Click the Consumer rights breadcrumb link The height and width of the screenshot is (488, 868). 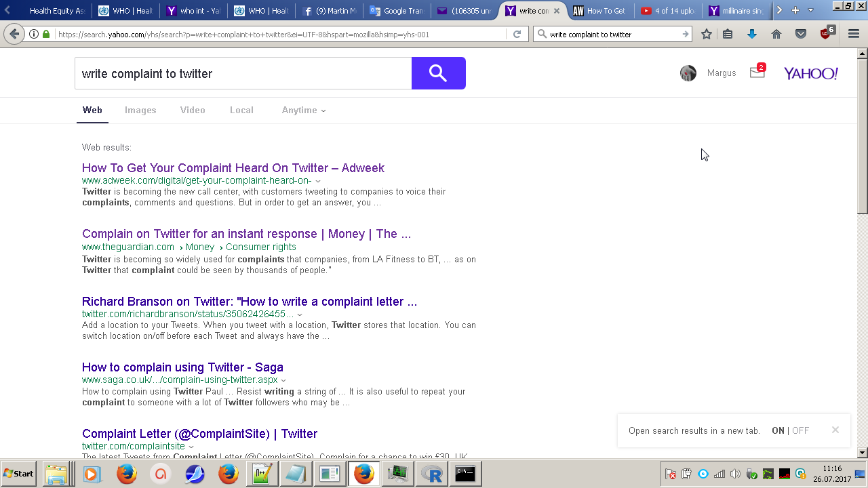pyautogui.click(x=261, y=247)
